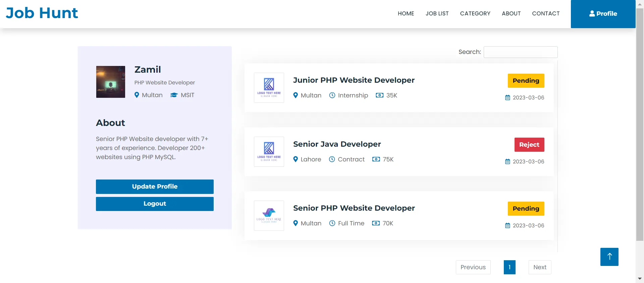Click location pin icon beside Lahore

(296, 159)
